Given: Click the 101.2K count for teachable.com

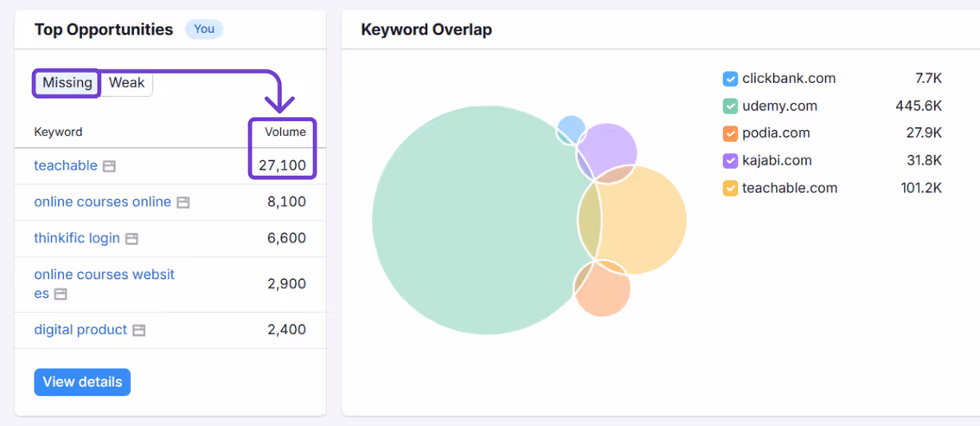Looking at the screenshot, I should [920, 188].
